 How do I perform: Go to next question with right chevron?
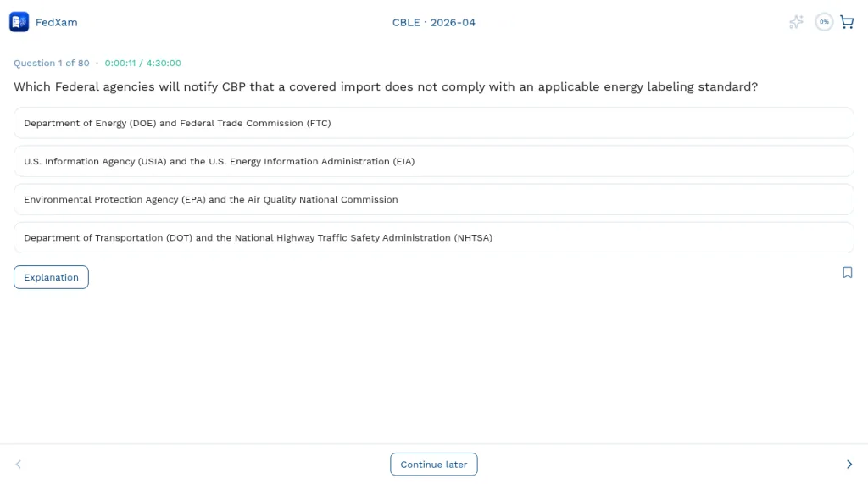pyautogui.click(x=849, y=464)
